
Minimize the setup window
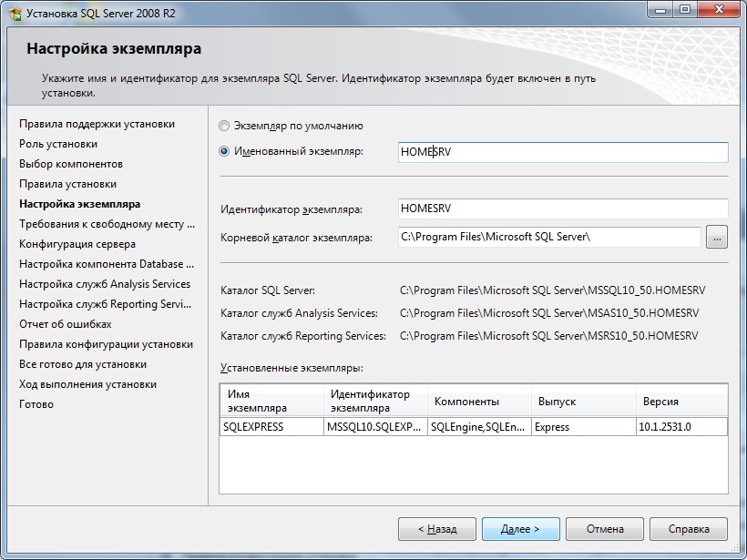[x=660, y=9]
